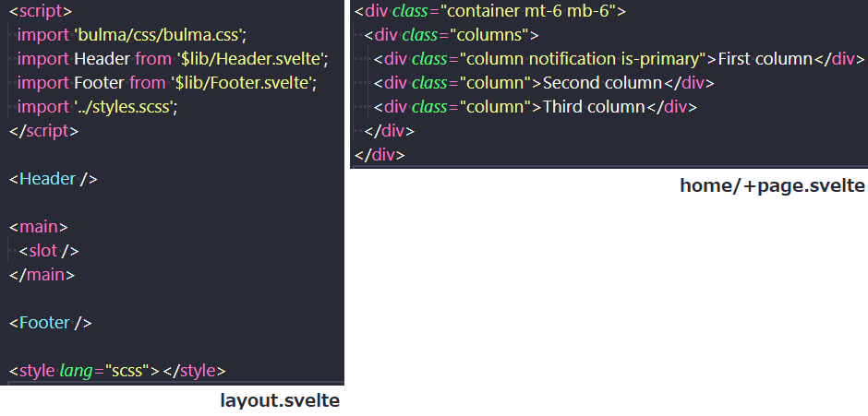Click the "container mt-6 mb-6" class value
868x416 pixels.
[x=528, y=11]
